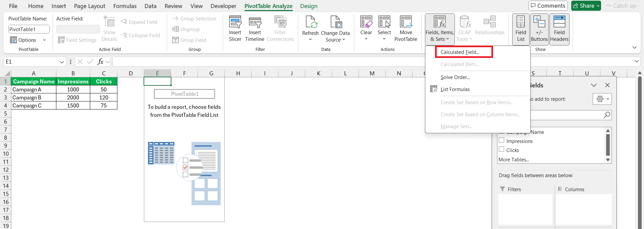Click the Columns area box
Image resolution: width=644 pixels, height=229 pixels.
(584, 209)
